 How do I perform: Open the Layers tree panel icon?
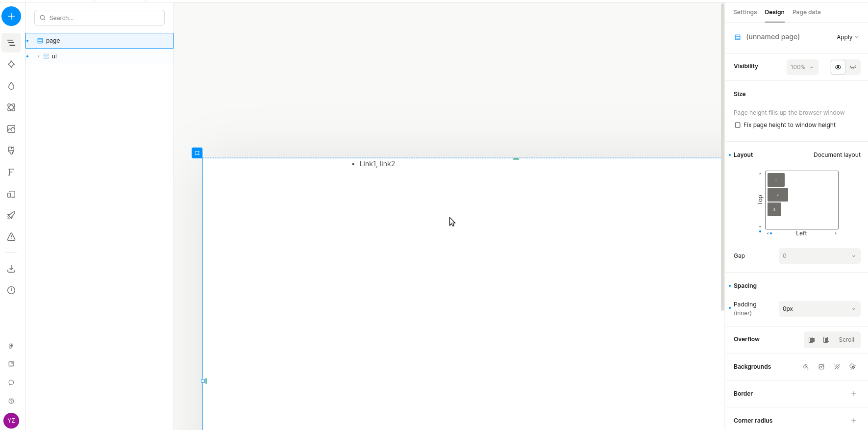(x=11, y=43)
